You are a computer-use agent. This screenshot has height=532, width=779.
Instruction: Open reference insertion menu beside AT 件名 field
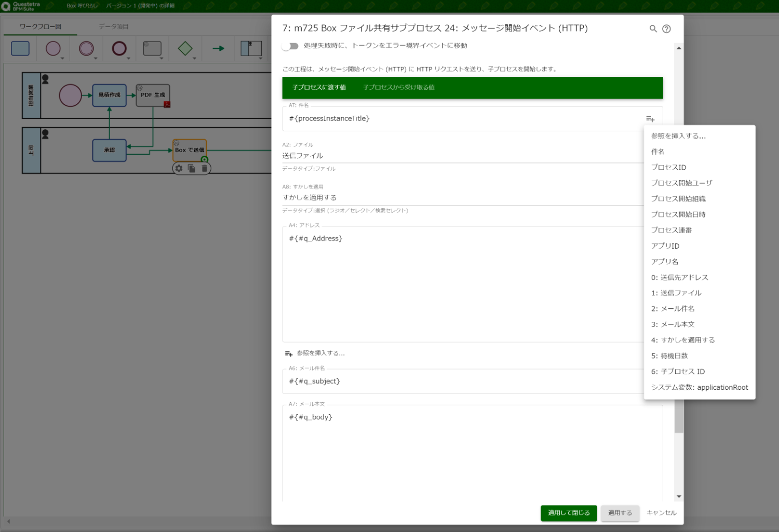coord(650,118)
